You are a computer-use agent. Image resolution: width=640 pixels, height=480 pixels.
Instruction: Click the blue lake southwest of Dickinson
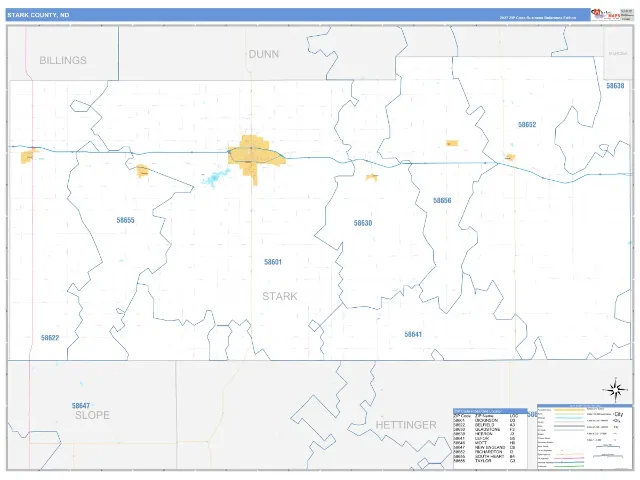click(215, 178)
